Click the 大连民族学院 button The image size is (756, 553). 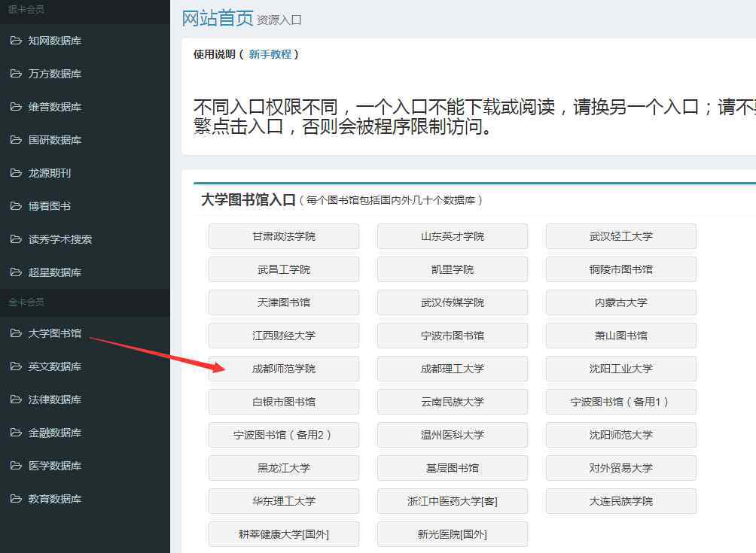[x=621, y=501]
